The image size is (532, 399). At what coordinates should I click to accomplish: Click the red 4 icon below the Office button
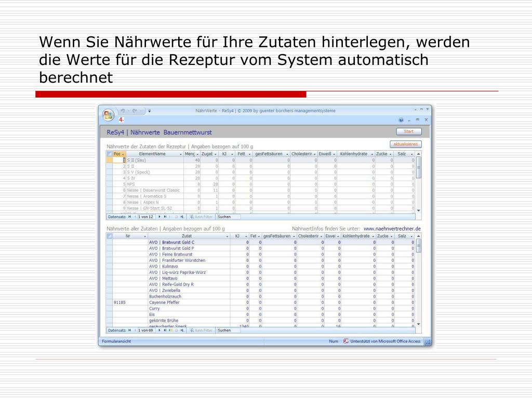[121, 120]
